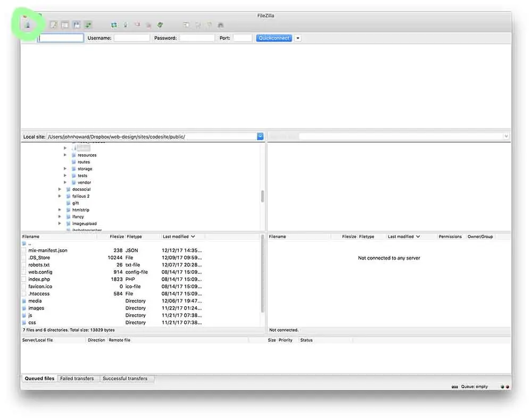Toggle the local directory tree view
The width and height of the screenshot is (532, 419).
point(65,25)
